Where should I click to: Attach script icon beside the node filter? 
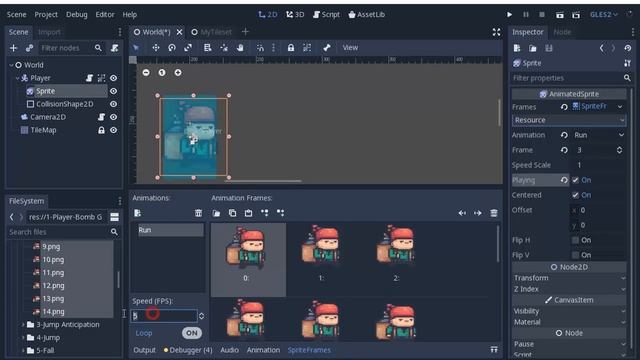pyautogui.click(x=115, y=48)
